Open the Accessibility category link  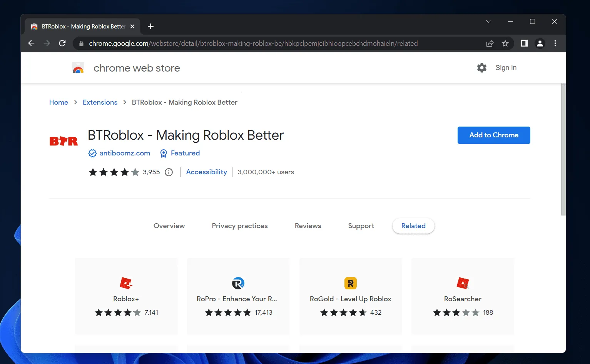coord(207,172)
